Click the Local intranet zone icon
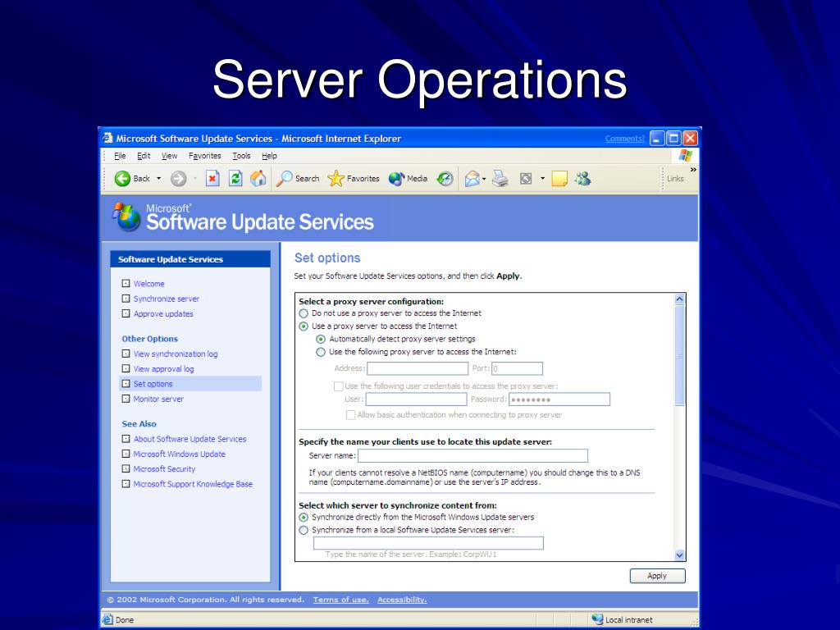This screenshot has width=840, height=630. pyautogui.click(x=597, y=619)
